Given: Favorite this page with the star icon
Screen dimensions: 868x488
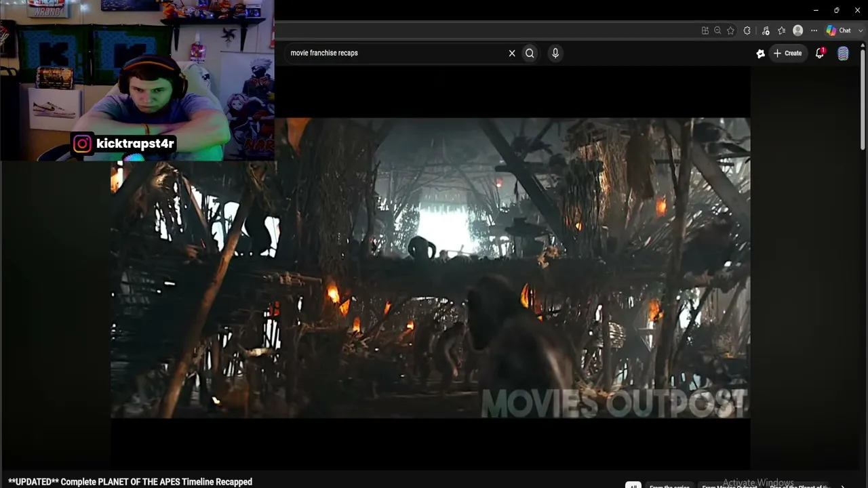Looking at the screenshot, I should [x=730, y=30].
